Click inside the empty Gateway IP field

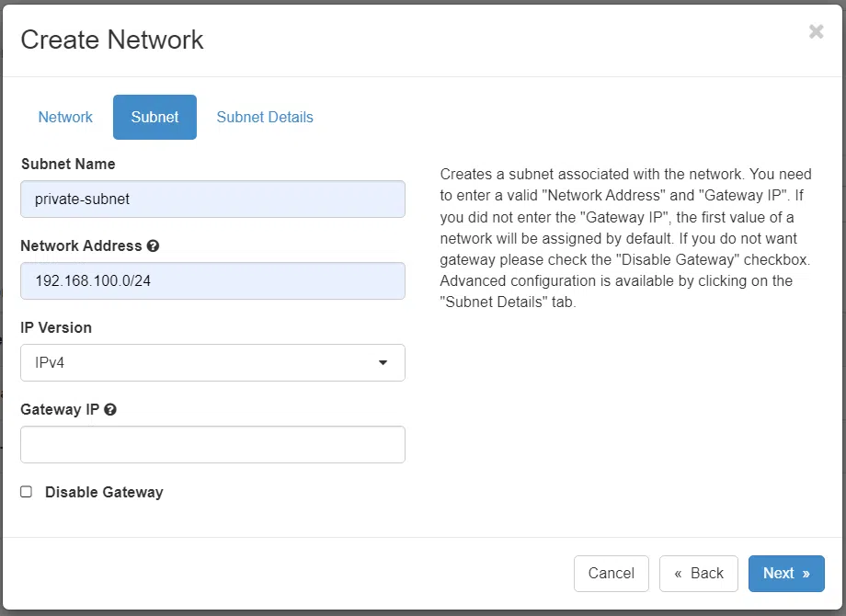click(x=212, y=444)
